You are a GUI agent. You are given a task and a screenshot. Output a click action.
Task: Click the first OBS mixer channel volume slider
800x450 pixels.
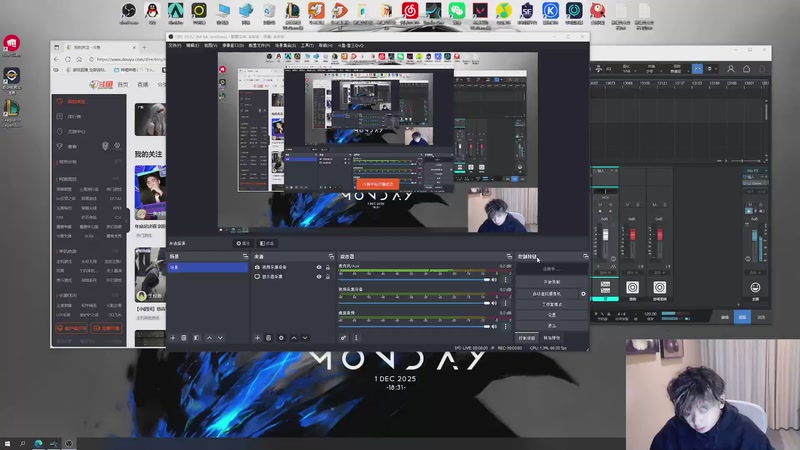[414, 280]
